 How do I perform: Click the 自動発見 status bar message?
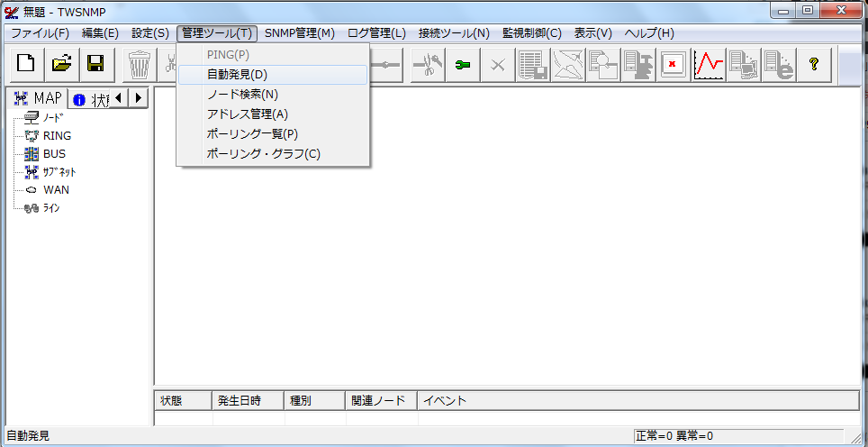coord(28,436)
